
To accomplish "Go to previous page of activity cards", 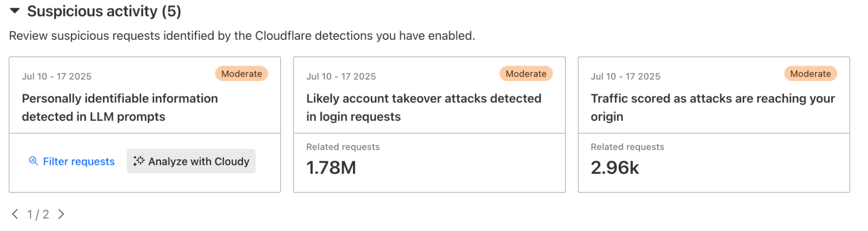I will point(15,214).
